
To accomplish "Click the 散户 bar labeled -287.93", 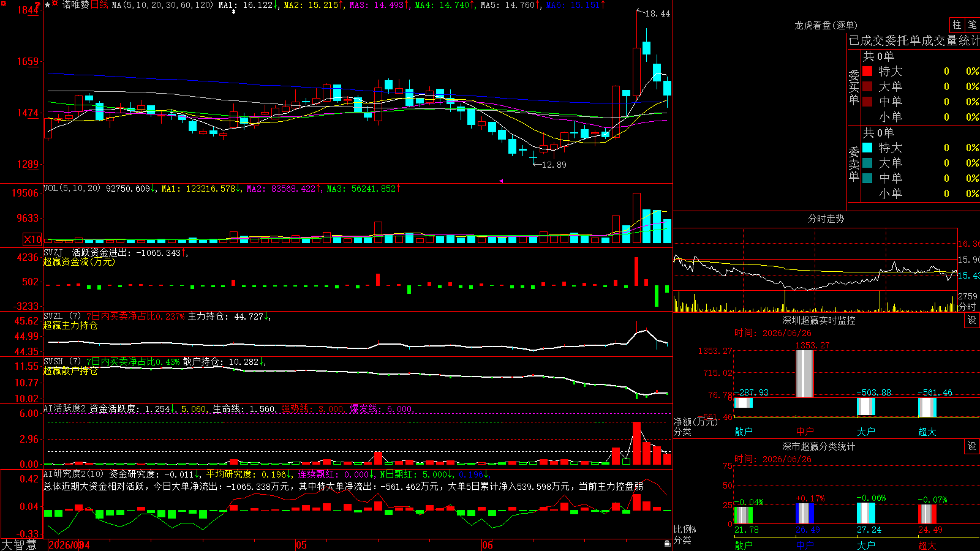I will [744, 402].
